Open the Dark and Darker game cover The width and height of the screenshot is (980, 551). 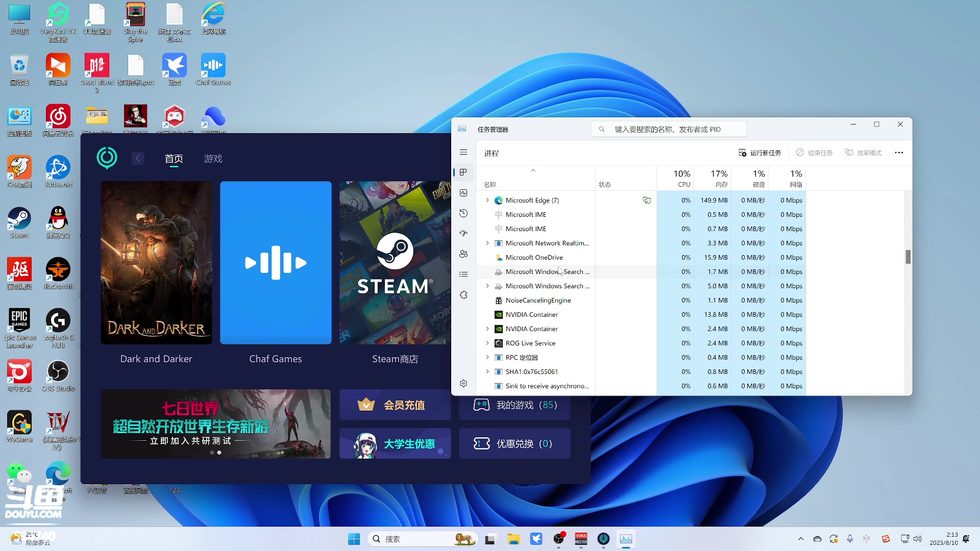[x=156, y=263]
